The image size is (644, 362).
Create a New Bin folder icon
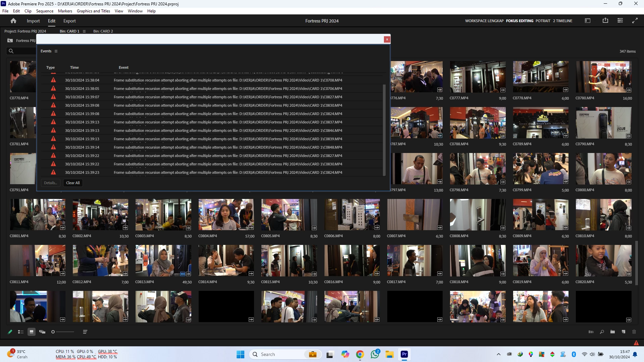pos(613,332)
